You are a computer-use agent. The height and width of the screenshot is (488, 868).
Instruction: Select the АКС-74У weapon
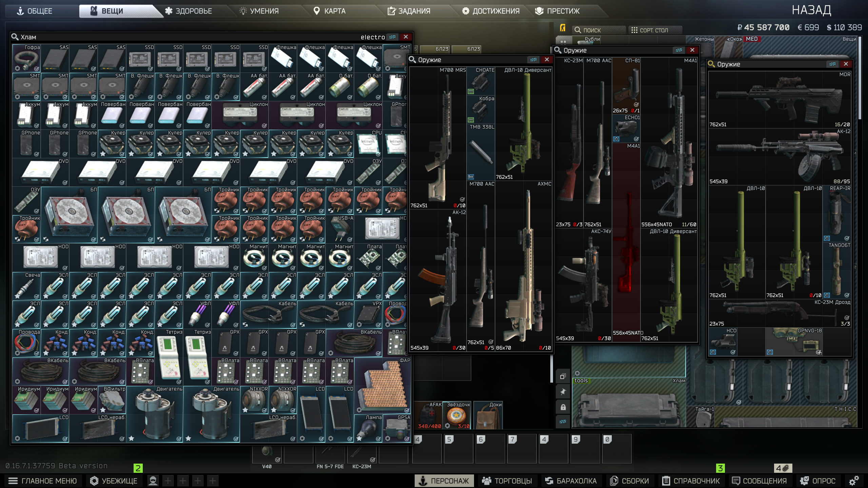584,285
